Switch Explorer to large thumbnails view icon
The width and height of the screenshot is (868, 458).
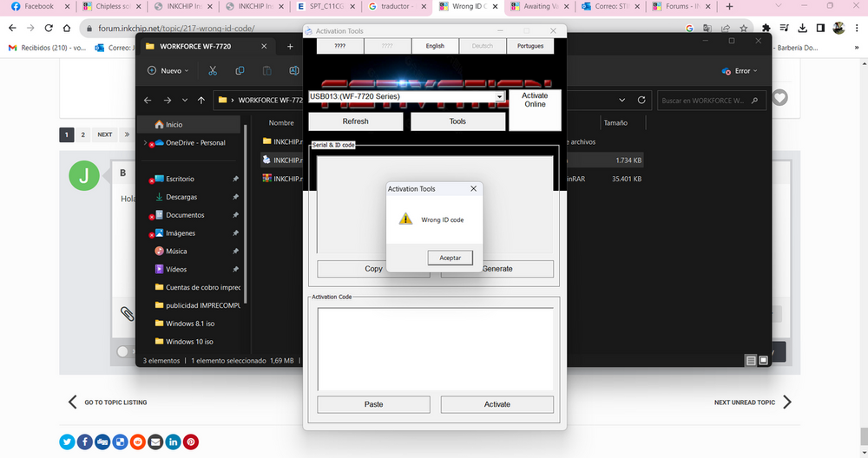[x=764, y=360]
